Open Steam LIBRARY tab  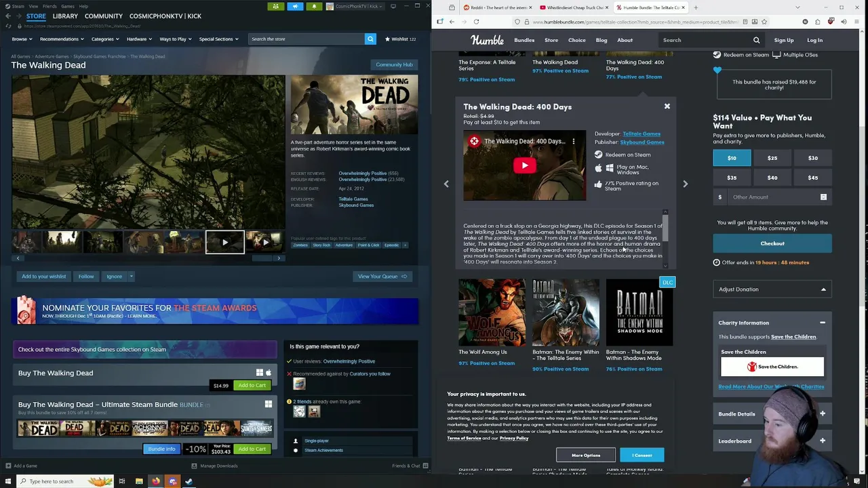(65, 16)
